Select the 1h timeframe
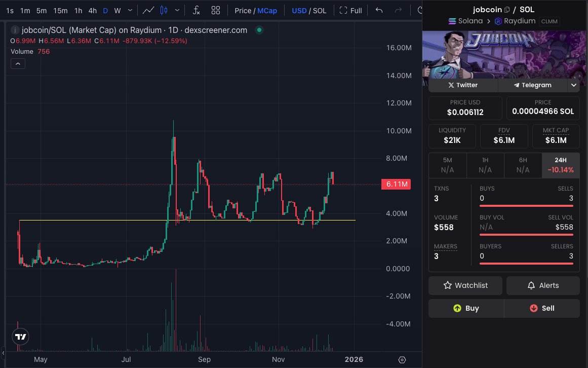Viewport: 588px width, 368px height. 78,11
